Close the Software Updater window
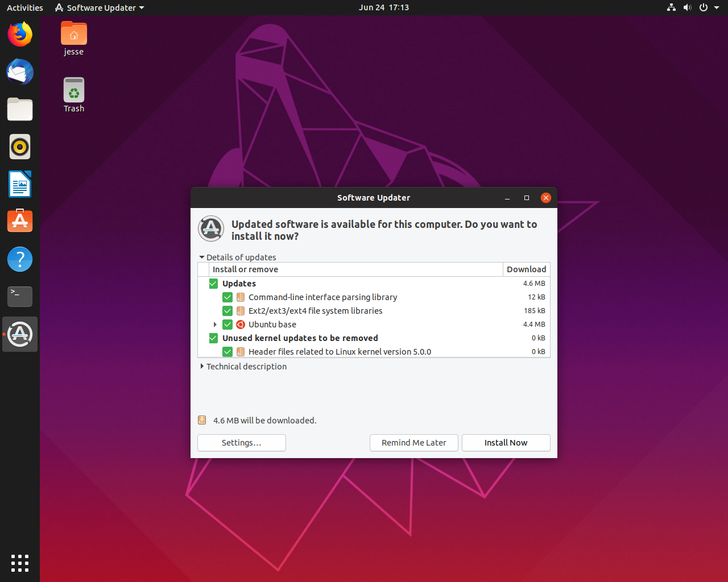The image size is (728, 582). coord(546,198)
